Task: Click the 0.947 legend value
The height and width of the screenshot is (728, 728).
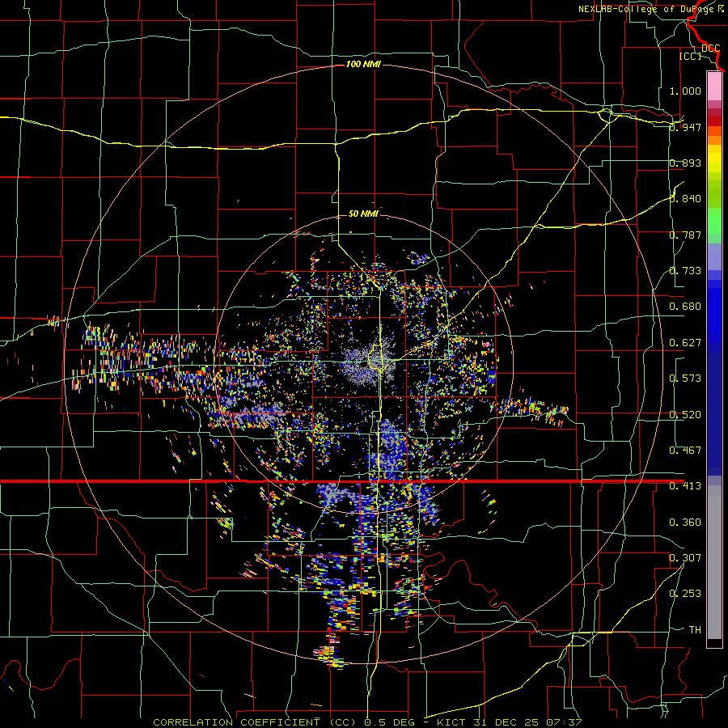Action: (x=685, y=127)
